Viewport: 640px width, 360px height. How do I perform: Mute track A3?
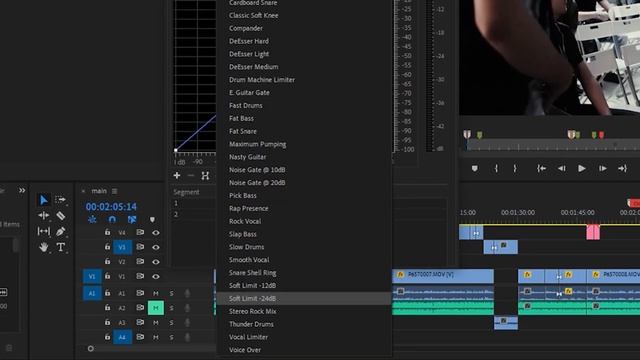point(156,322)
